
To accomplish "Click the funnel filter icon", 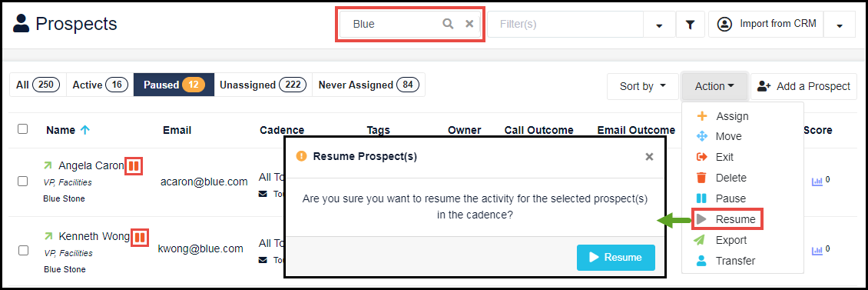I will tap(690, 25).
